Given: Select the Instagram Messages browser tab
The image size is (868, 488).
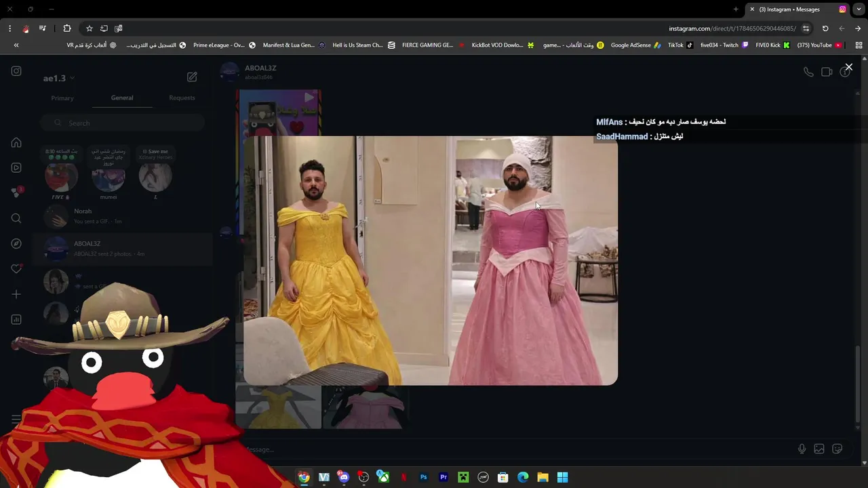Looking at the screenshot, I should coord(797,9).
